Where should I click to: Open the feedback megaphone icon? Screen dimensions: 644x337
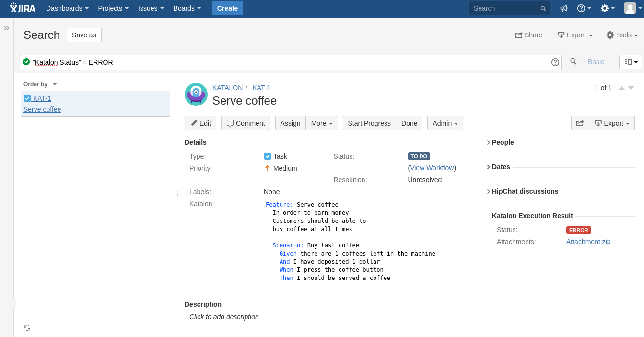point(564,8)
